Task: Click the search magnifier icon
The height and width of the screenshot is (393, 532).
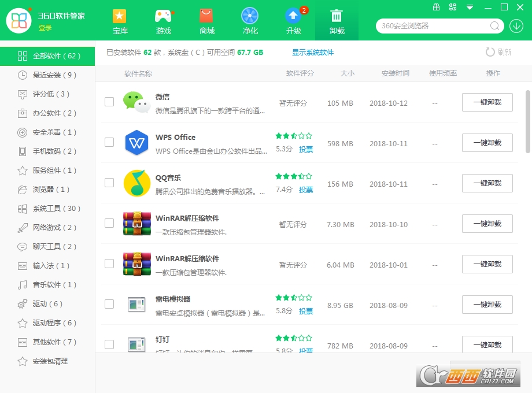Action: (494, 26)
